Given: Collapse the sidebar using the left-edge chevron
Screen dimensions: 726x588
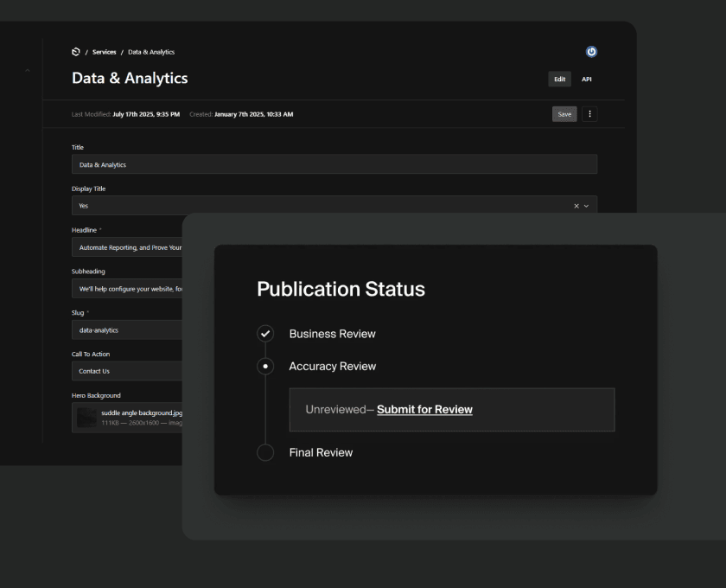Looking at the screenshot, I should tap(26, 70).
